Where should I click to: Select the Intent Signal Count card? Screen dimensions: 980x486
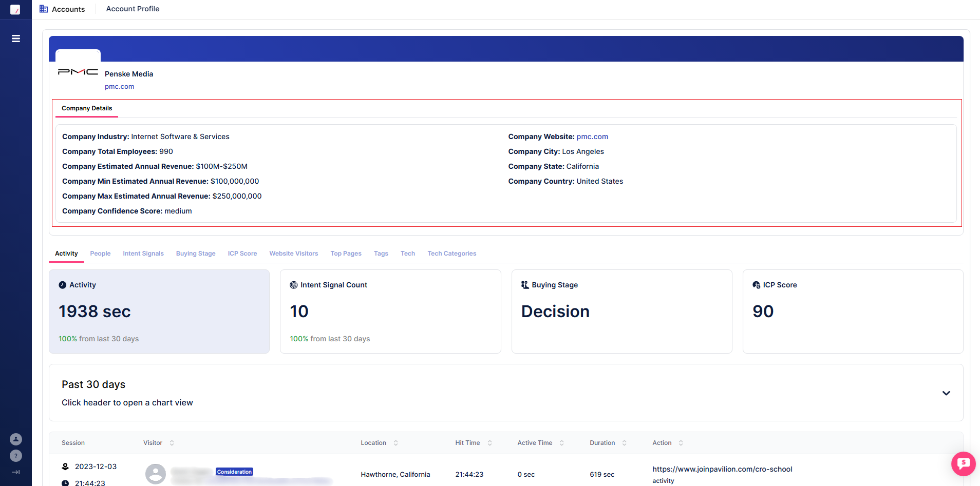[390, 312]
